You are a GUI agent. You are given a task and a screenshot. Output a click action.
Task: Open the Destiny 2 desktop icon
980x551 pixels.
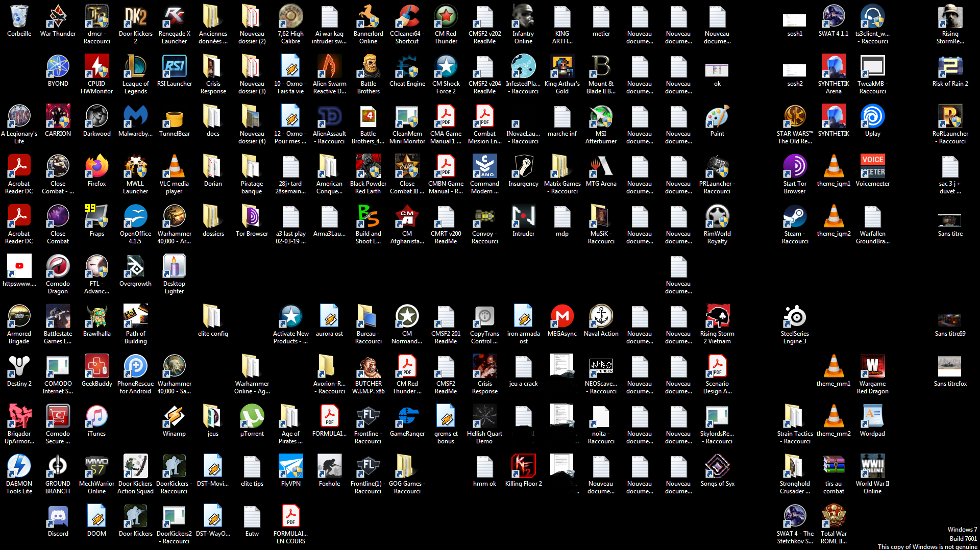coord(19,370)
